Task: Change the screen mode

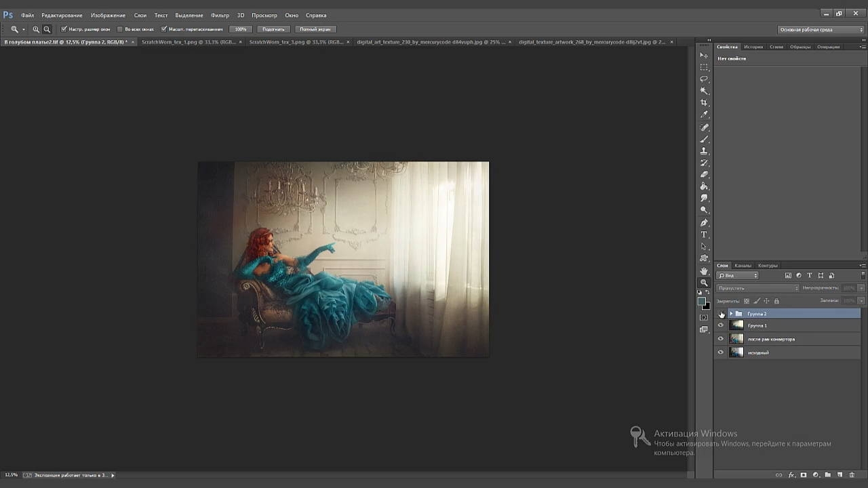Action: click(x=704, y=330)
